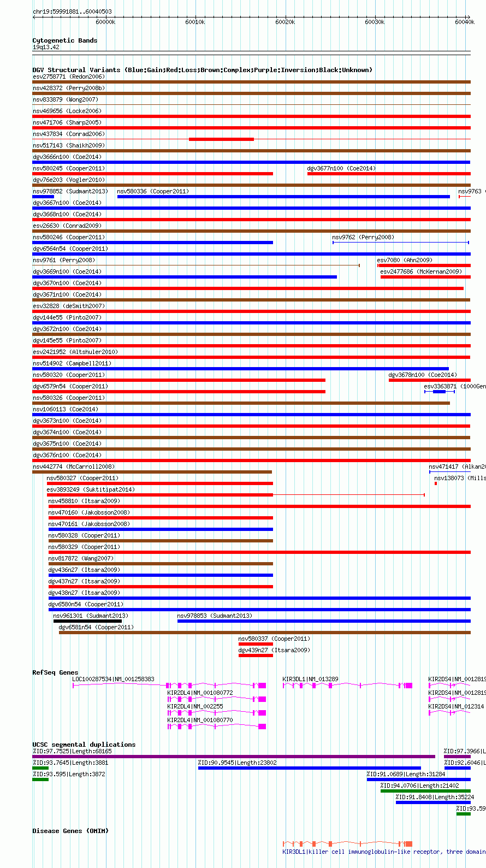Click the KIR2DS4|NM_012314 transcript
The image size is (486, 868).
coord(449,713)
